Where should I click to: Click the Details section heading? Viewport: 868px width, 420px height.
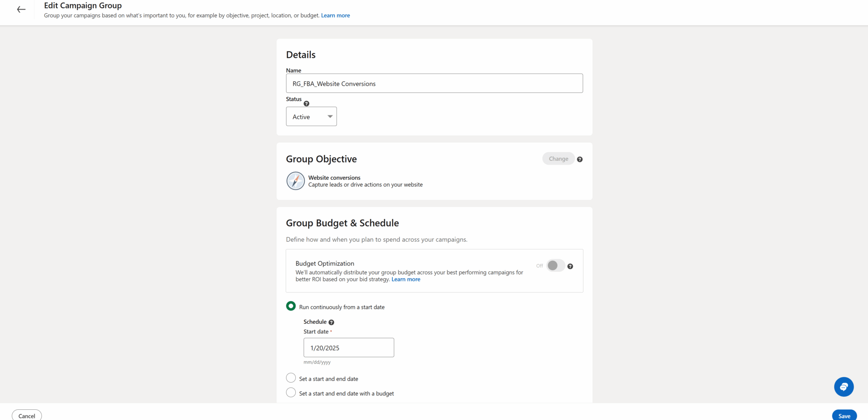click(301, 55)
